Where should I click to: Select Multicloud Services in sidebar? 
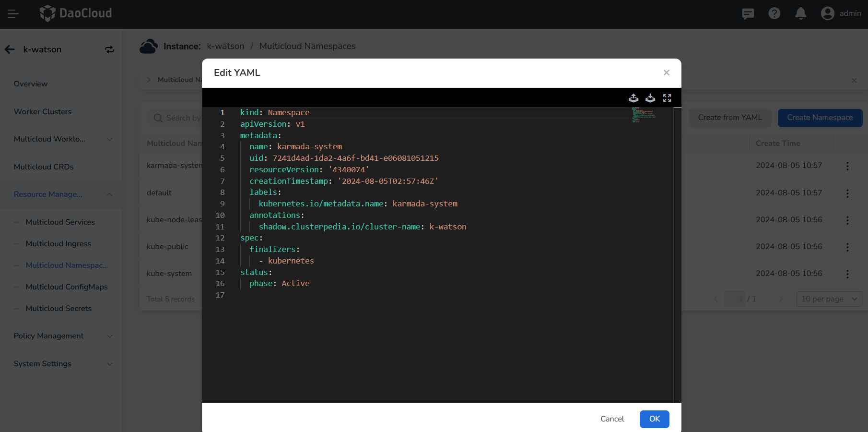point(60,222)
